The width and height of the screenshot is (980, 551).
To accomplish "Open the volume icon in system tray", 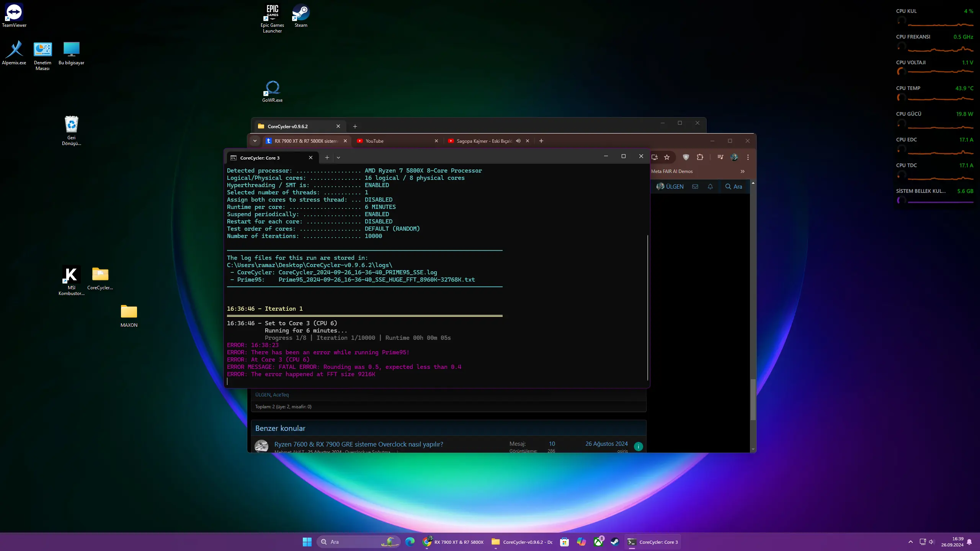I will (x=931, y=542).
